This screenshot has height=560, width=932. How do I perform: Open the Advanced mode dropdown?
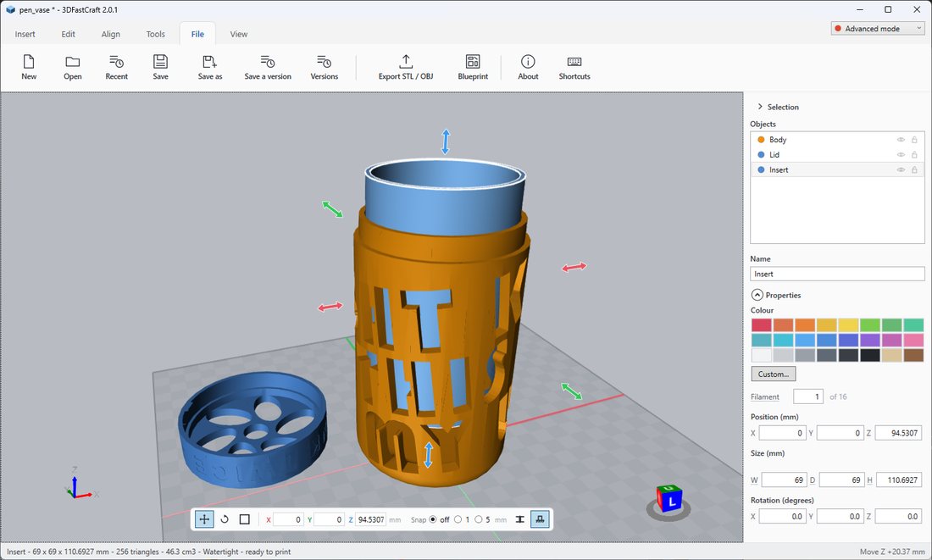coord(878,29)
